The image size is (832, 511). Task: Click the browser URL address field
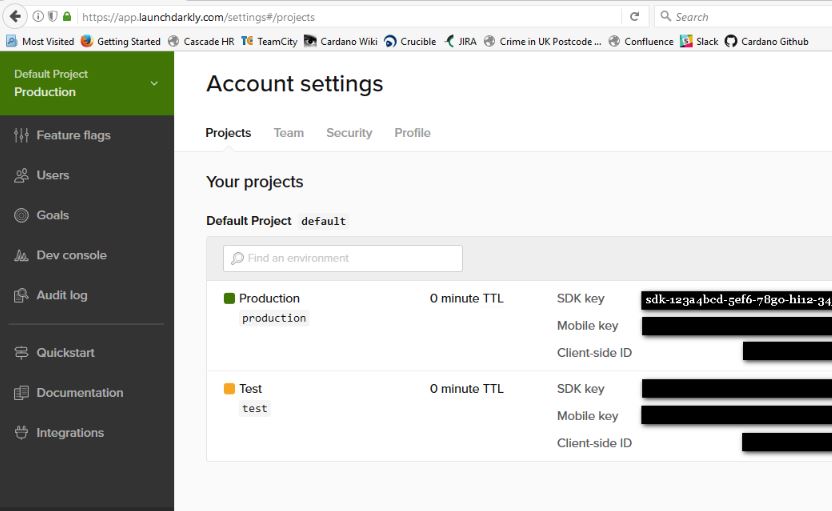coord(350,17)
